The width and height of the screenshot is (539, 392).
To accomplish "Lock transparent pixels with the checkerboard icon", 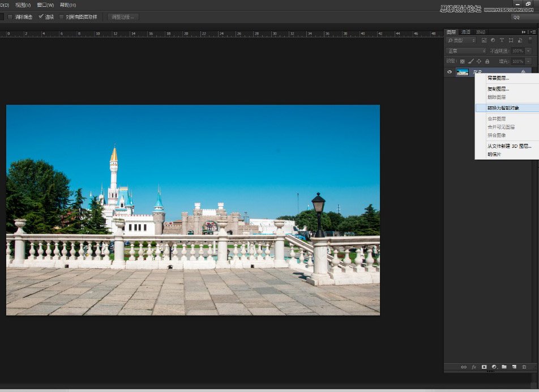I will pos(463,61).
